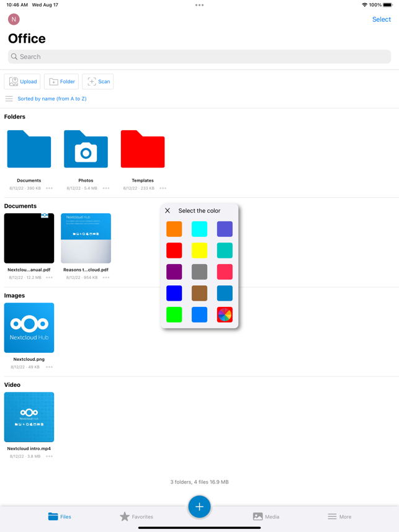Choose the orange color swatch
The height and width of the screenshot is (532, 399).
click(174, 229)
